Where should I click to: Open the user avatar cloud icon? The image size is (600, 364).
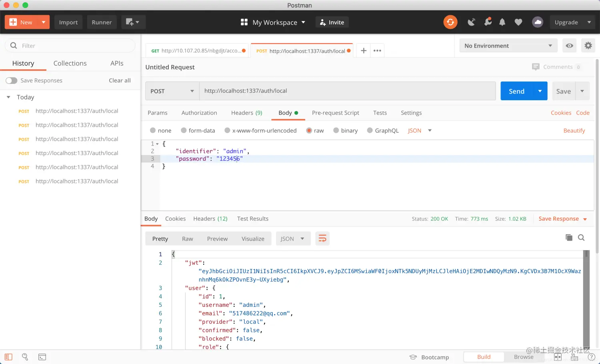(x=538, y=22)
